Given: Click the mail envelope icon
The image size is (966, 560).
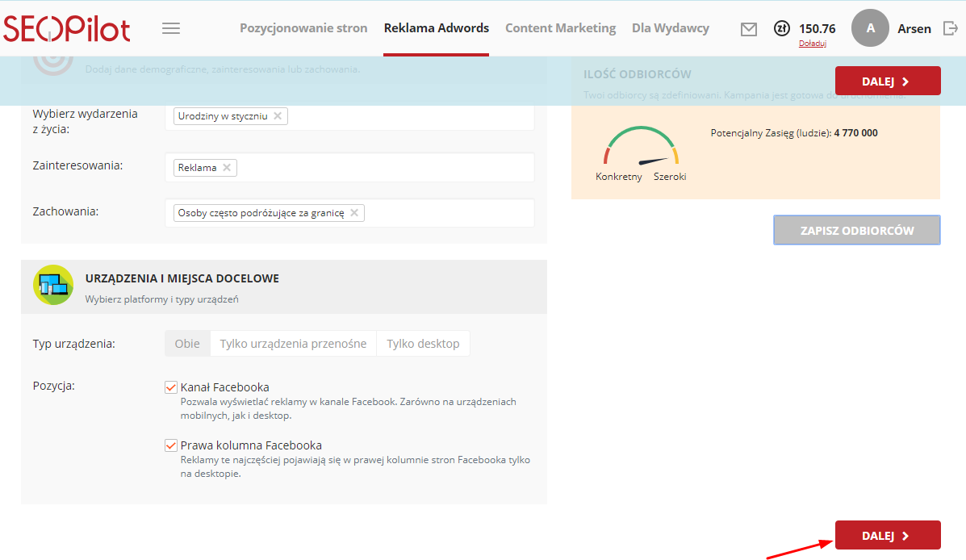Looking at the screenshot, I should point(749,29).
